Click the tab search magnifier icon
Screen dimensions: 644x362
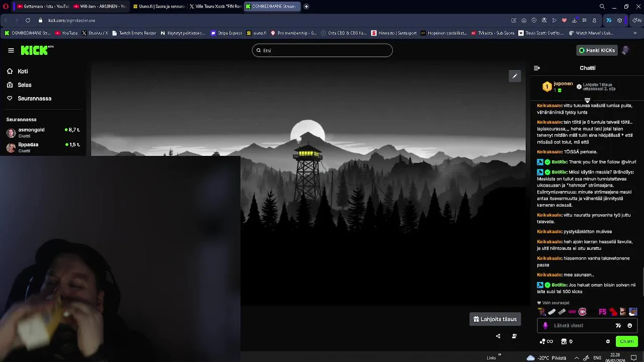(602, 7)
